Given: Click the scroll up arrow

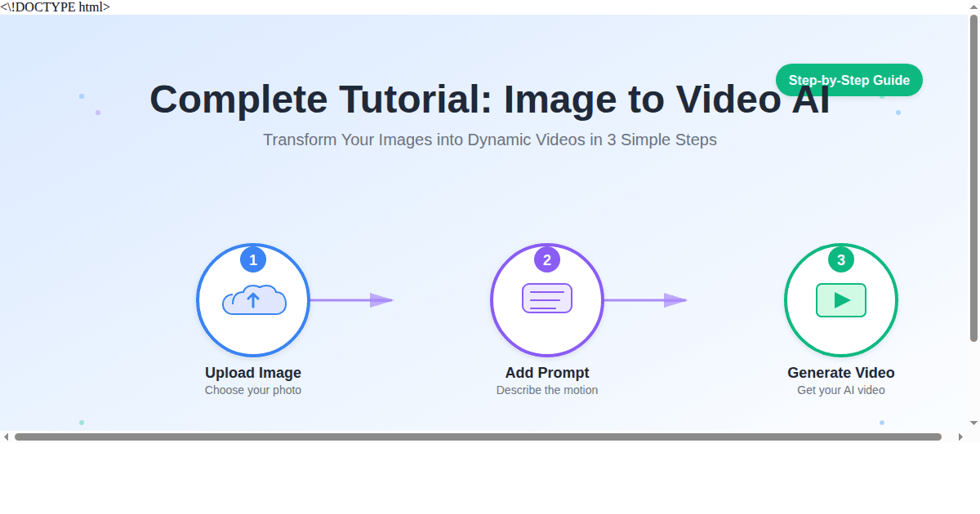Looking at the screenshot, I should (x=973, y=7).
